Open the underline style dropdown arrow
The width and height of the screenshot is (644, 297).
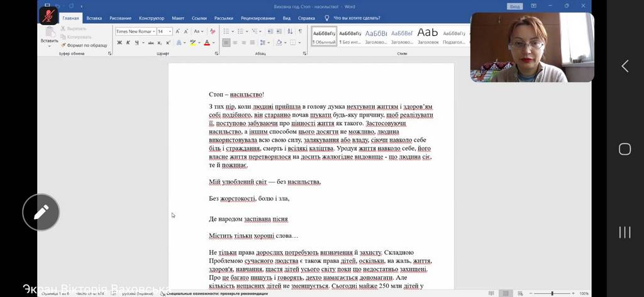(x=143, y=42)
